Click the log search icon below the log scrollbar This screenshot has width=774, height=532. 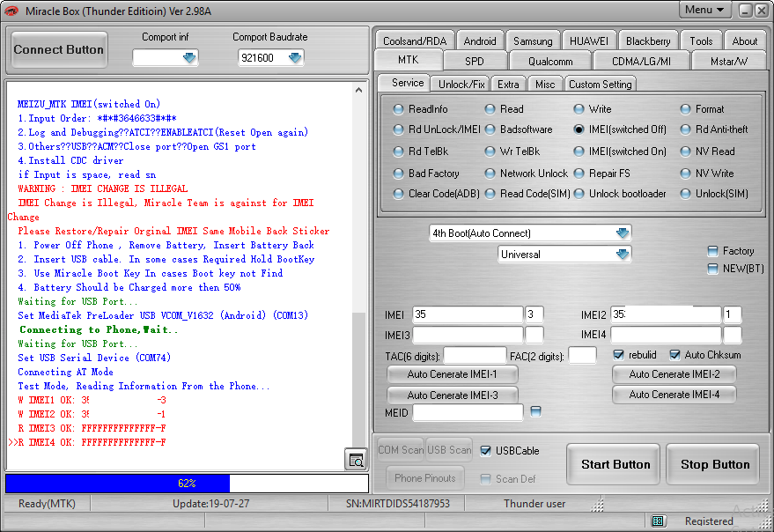(x=356, y=460)
